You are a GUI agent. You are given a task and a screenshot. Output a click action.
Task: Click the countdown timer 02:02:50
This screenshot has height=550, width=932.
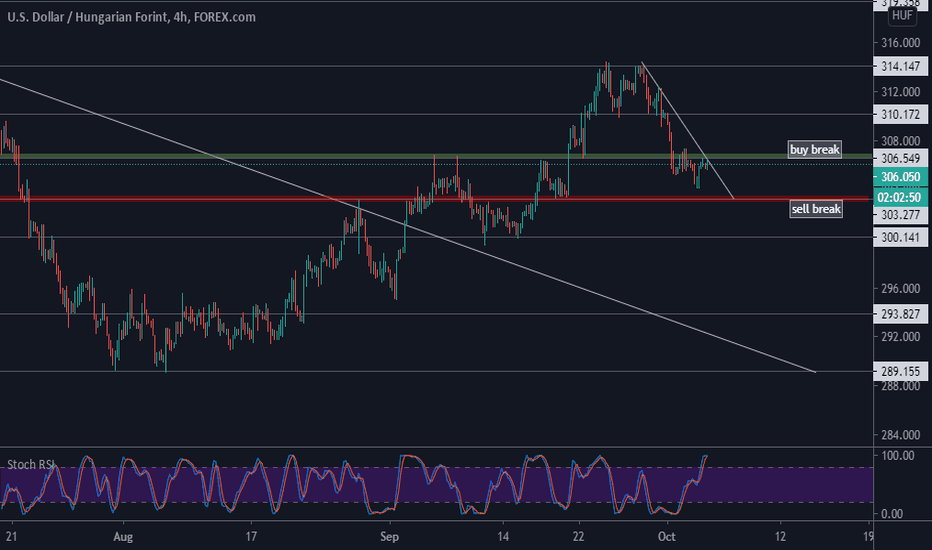click(900, 197)
